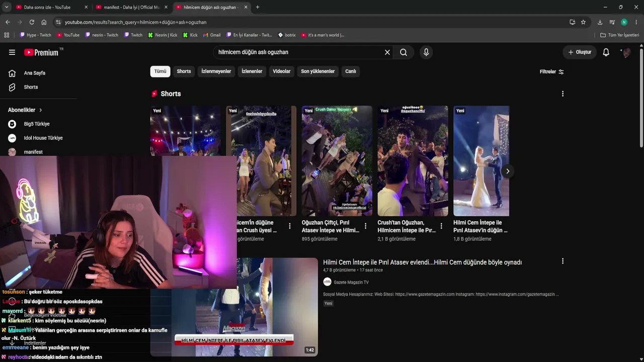644x362 pixels.
Task: Open the "Hilmi Cem İntepe ile Pırıl Atasev evlendi" video title
Action: [x=422, y=262]
